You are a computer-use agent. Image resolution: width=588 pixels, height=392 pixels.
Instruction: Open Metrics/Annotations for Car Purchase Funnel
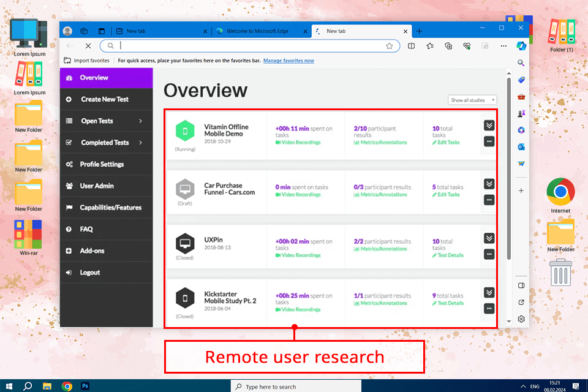[x=380, y=195]
